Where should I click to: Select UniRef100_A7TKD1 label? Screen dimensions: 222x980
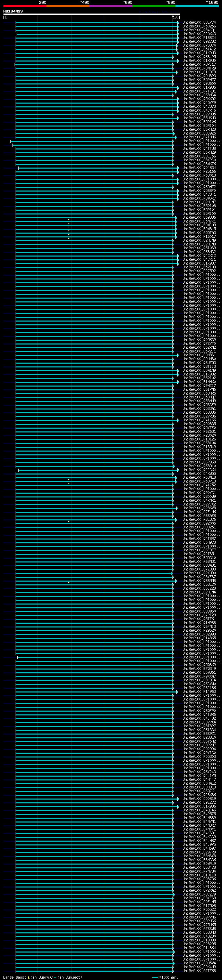(x=199, y=91)
